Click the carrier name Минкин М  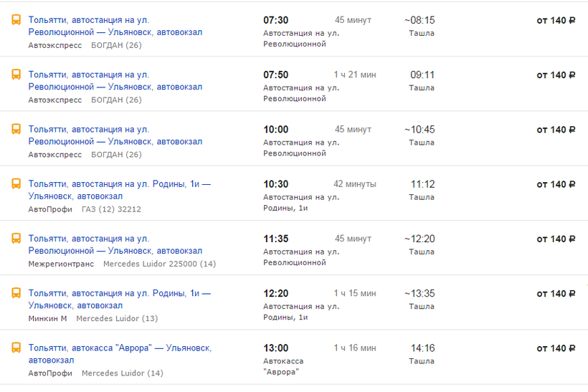point(47,319)
